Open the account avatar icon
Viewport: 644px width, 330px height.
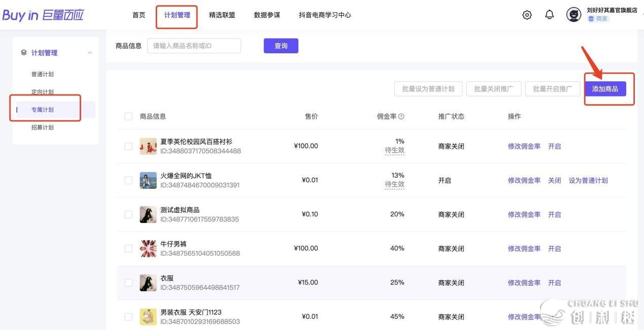tap(573, 15)
